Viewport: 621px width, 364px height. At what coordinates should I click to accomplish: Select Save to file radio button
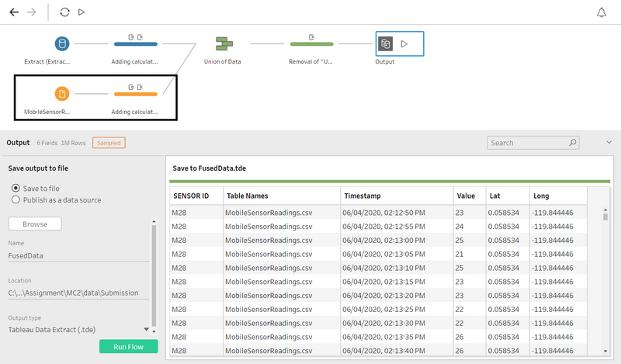click(x=16, y=188)
